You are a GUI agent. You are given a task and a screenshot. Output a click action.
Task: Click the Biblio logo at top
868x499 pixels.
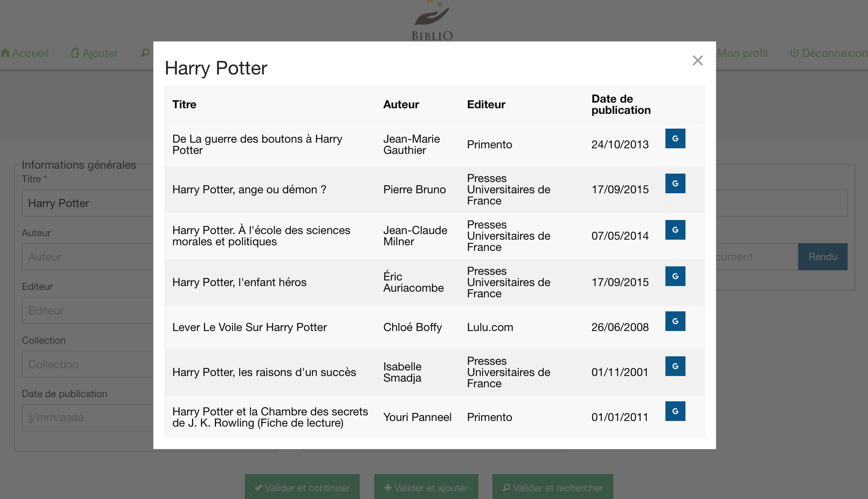432,20
